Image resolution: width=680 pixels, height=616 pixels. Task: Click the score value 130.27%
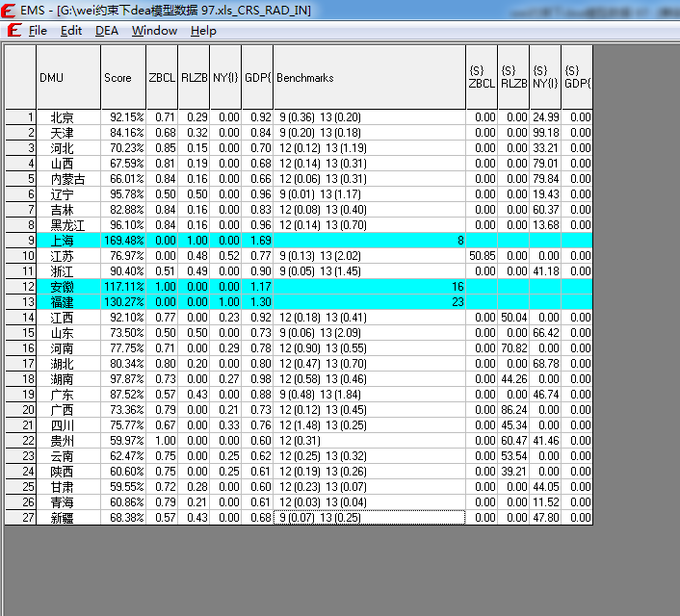click(x=123, y=301)
